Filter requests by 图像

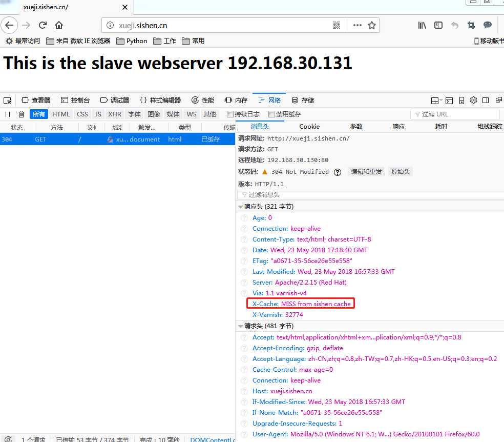coord(154,114)
